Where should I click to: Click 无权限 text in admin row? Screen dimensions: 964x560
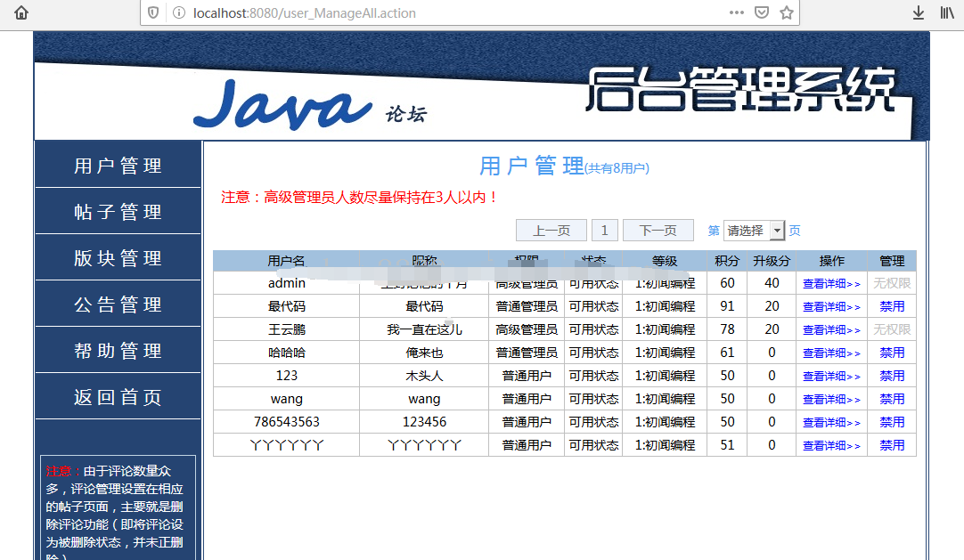coord(892,283)
